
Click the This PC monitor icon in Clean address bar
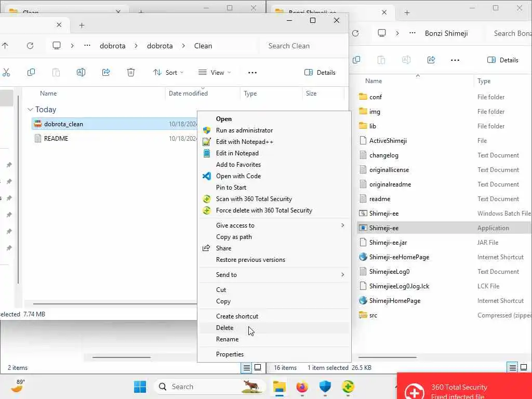[x=57, y=46]
